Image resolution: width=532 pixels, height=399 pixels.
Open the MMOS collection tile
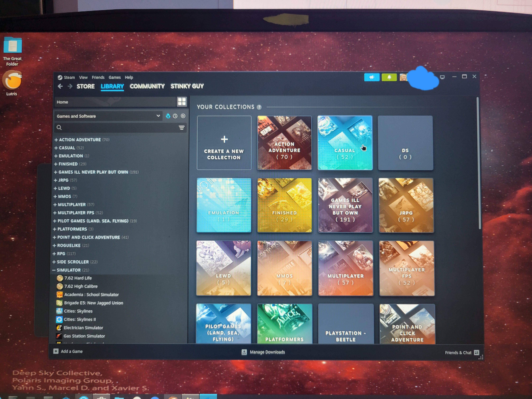point(284,268)
